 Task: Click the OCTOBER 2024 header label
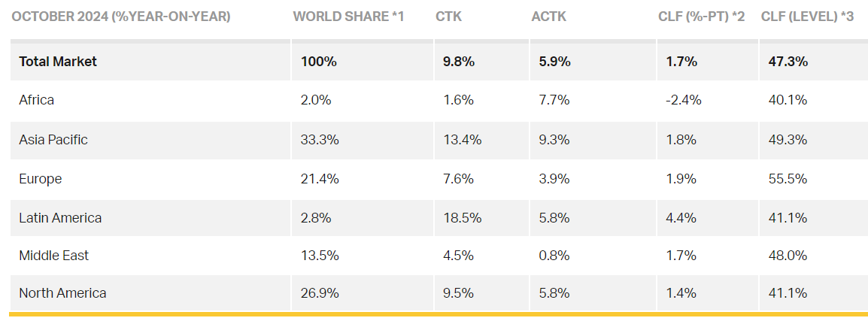pos(121,16)
